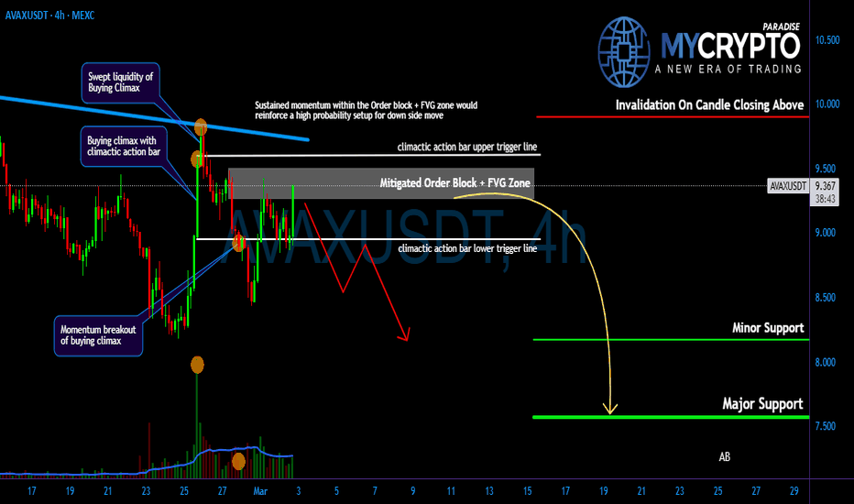Click the 9.367 current price label
This screenshot has height=504, width=854.
pos(827,186)
